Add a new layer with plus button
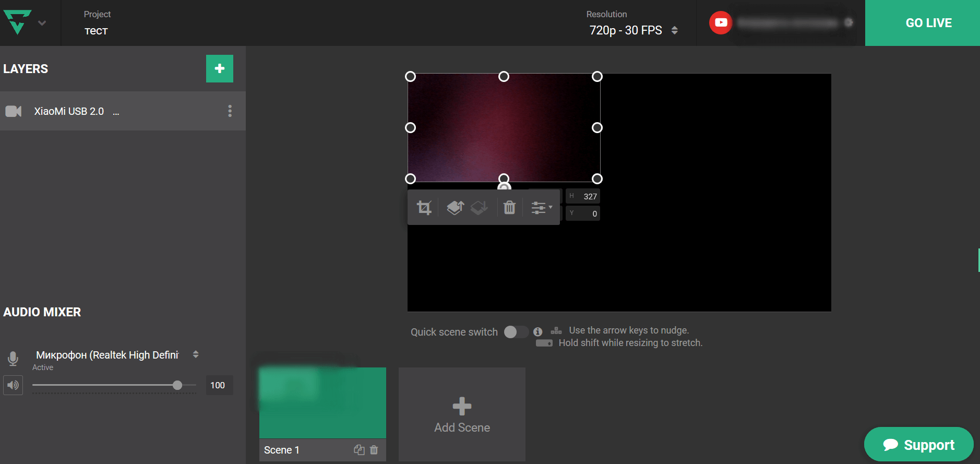This screenshot has width=980, height=464. (x=220, y=68)
